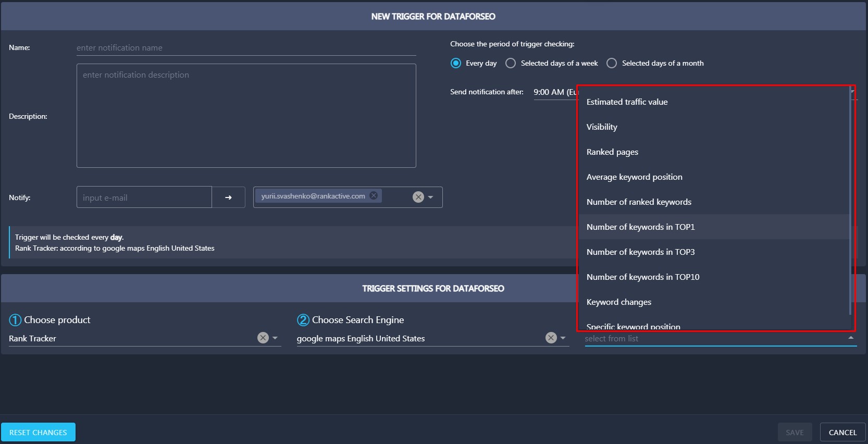Open the Choose product dropdown arrow
This screenshot has height=444, width=868.
click(x=275, y=338)
